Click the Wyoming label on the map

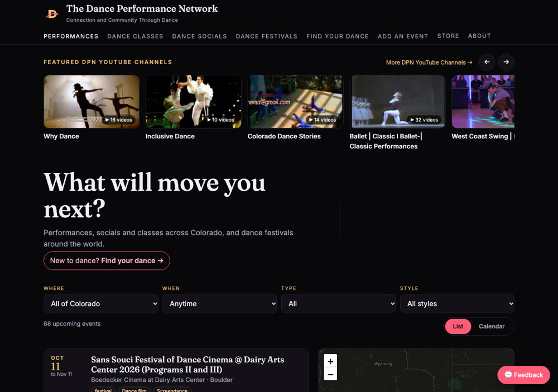tap(383, 364)
